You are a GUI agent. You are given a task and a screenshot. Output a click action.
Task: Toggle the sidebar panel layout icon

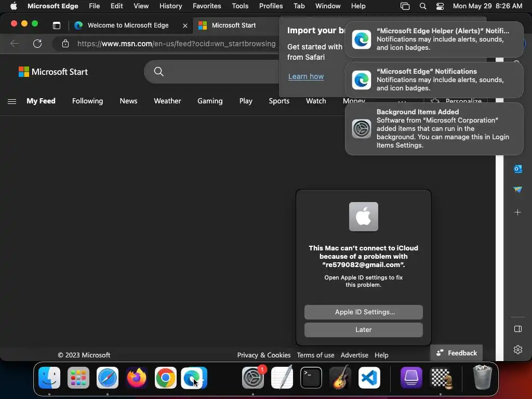point(518,329)
